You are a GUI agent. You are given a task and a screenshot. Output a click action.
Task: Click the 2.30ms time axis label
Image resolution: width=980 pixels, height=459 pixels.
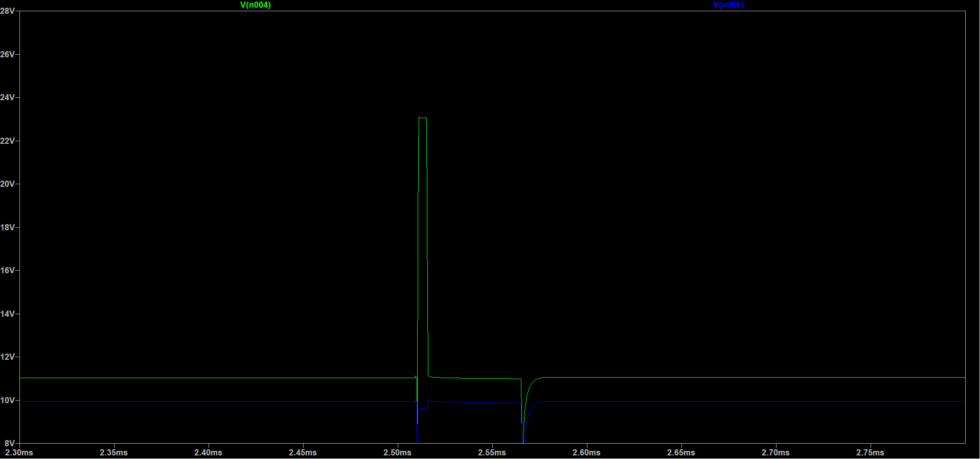[19, 453]
